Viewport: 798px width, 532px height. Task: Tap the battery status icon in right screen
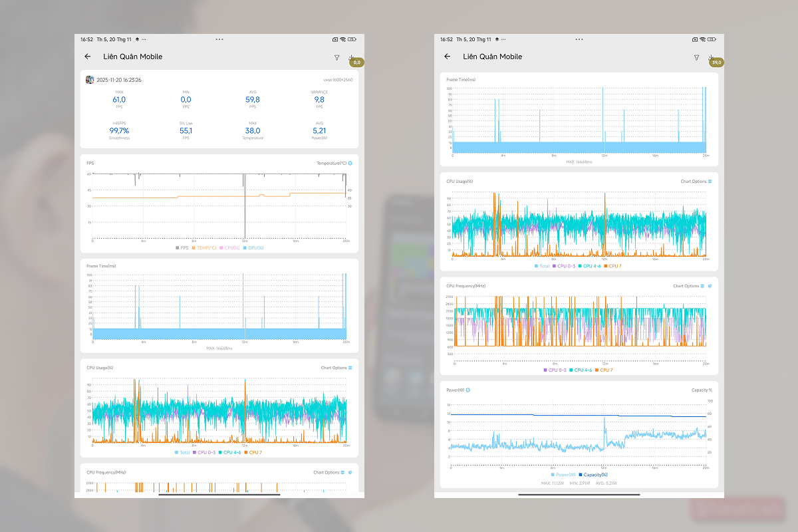click(x=712, y=39)
